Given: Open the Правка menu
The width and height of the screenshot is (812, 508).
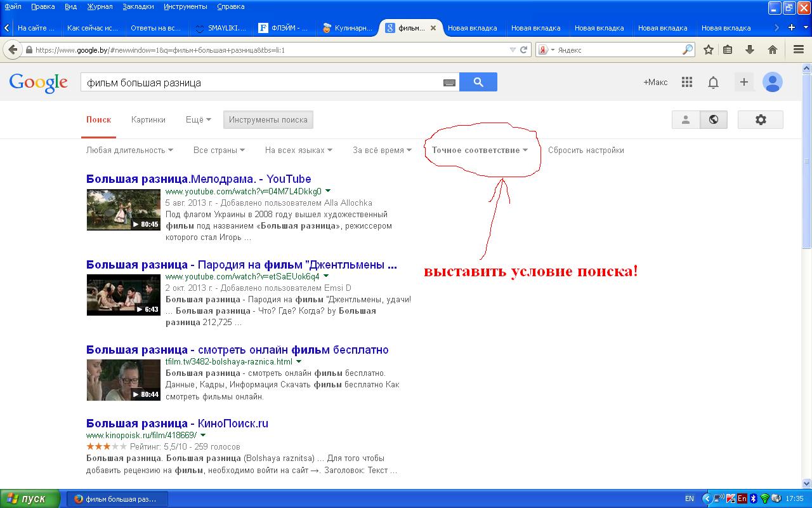Looking at the screenshot, I should (x=43, y=6).
